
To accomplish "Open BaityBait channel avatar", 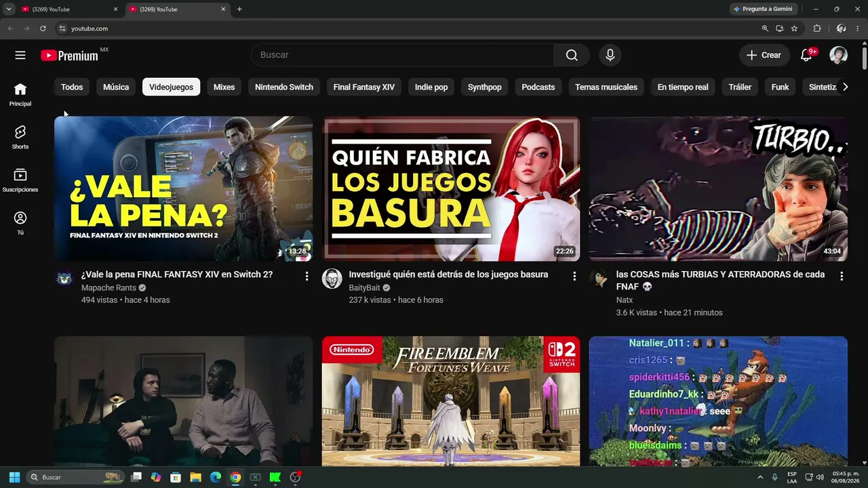I will 332,279.
